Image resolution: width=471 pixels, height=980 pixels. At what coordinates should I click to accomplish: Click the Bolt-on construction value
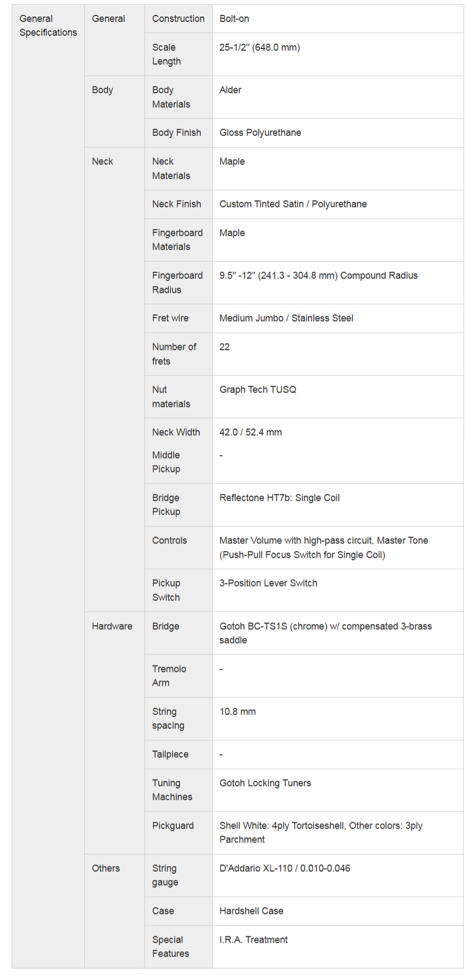coord(234,19)
